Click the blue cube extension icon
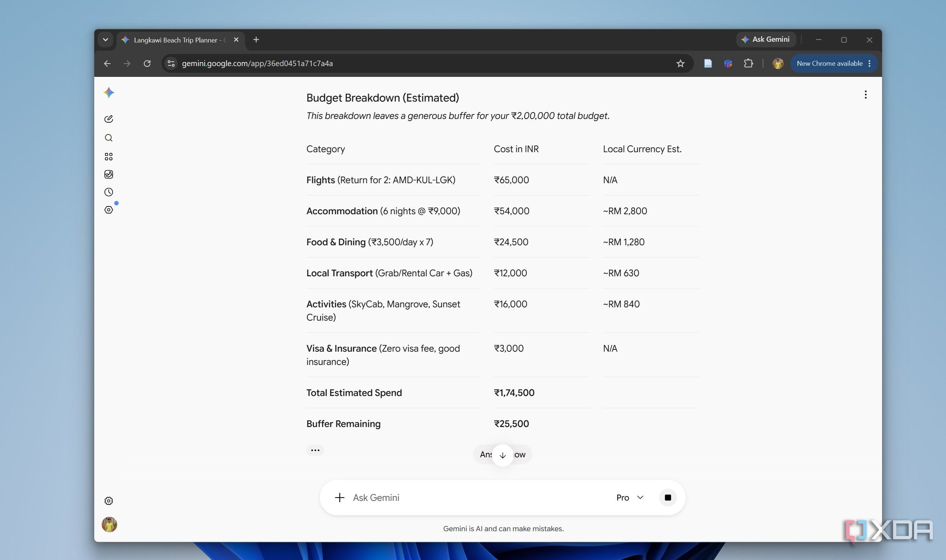This screenshot has width=946, height=560. [x=728, y=64]
